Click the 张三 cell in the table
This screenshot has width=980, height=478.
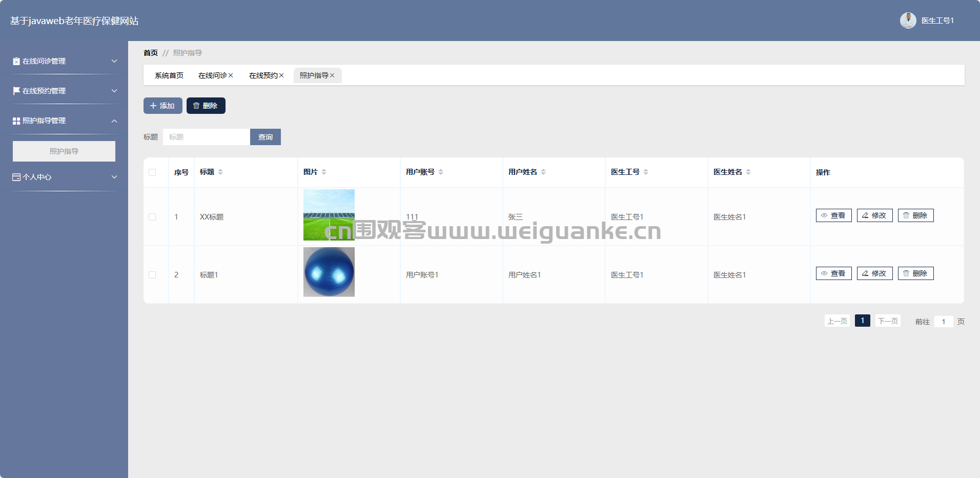pos(516,217)
